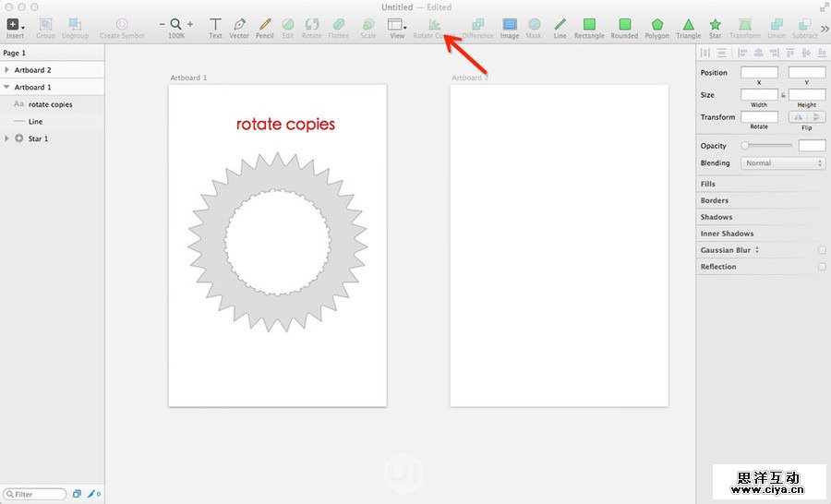This screenshot has height=504, width=831.
Task: Select the 'rotate copies' text layer
Action: pos(52,104)
